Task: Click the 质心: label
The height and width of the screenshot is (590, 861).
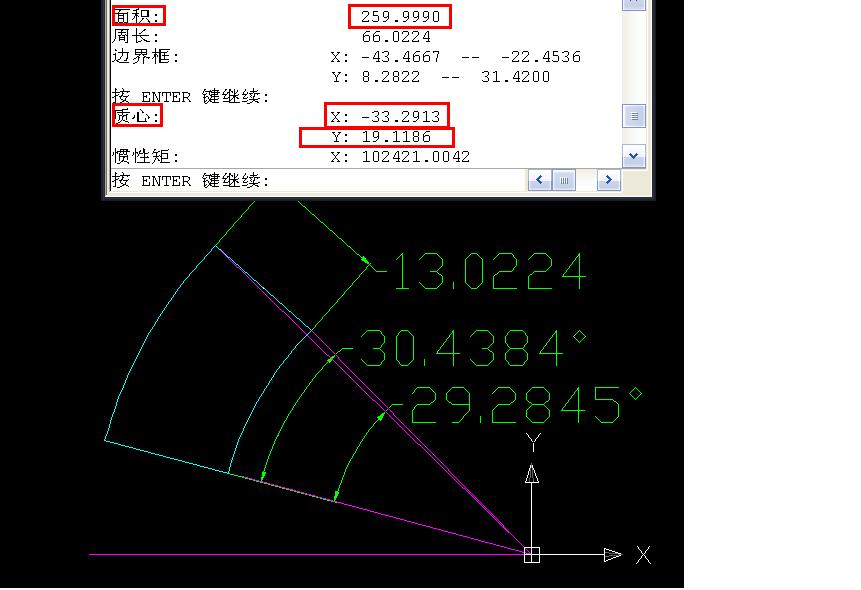Action: [x=137, y=116]
